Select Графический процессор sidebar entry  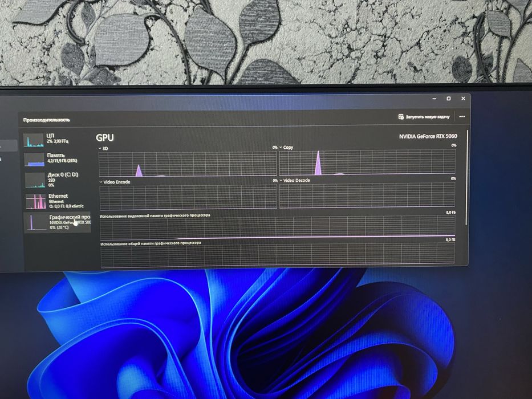[x=58, y=222]
